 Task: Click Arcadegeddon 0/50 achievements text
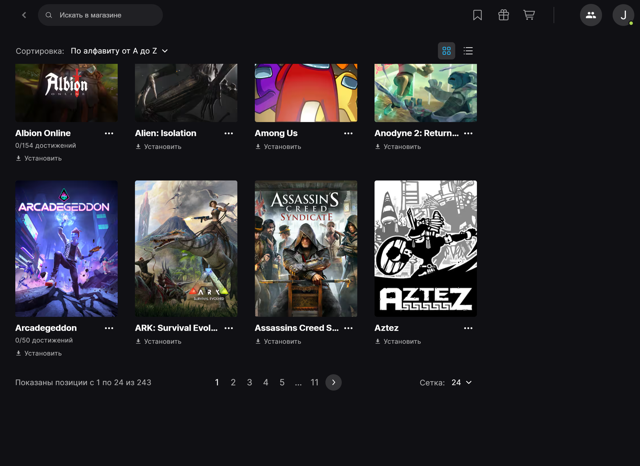click(44, 340)
